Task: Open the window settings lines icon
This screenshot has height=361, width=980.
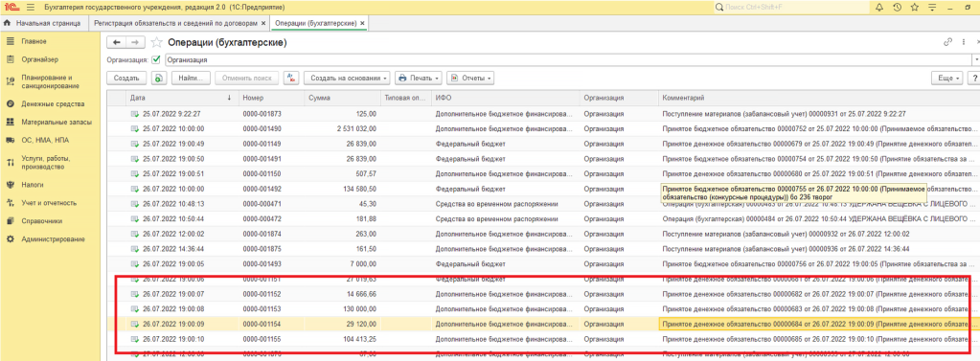Action: [x=932, y=8]
